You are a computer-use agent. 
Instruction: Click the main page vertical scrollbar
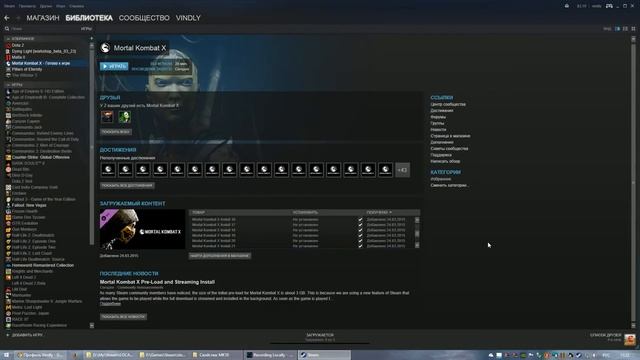633,182
